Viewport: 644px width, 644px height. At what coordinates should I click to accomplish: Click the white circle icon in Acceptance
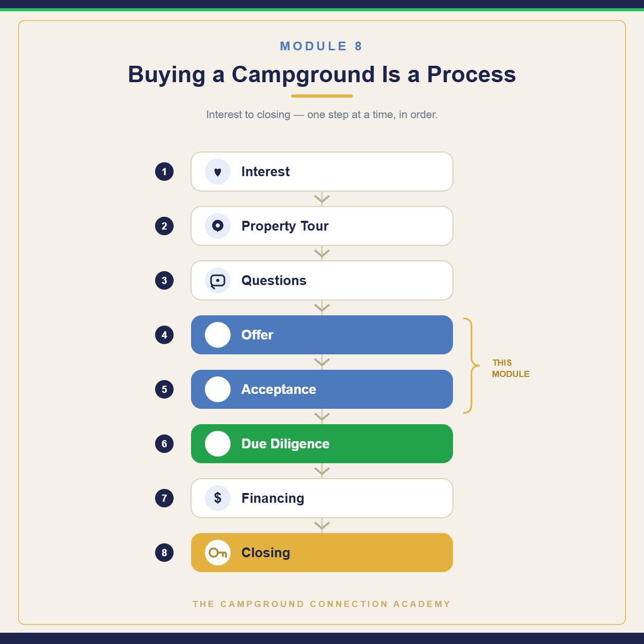pos(218,389)
